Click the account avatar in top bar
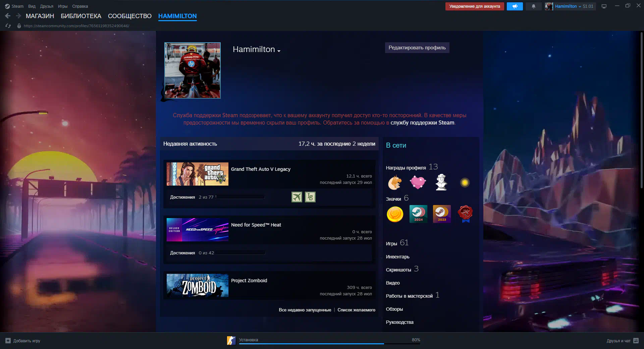The image size is (644, 349). [549, 6]
